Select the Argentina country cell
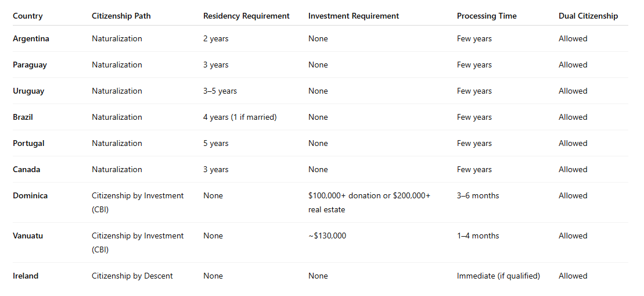Screen dimensions: 644x296 click(x=31, y=39)
